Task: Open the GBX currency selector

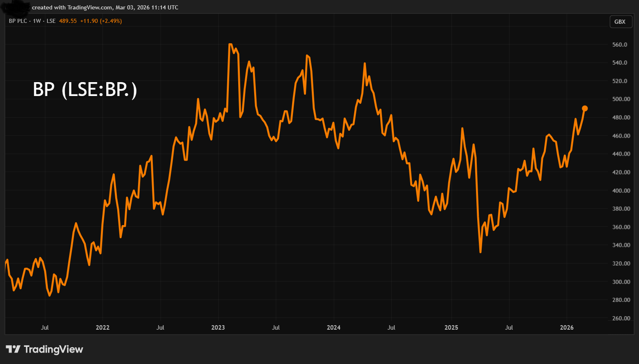Action: [x=620, y=22]
